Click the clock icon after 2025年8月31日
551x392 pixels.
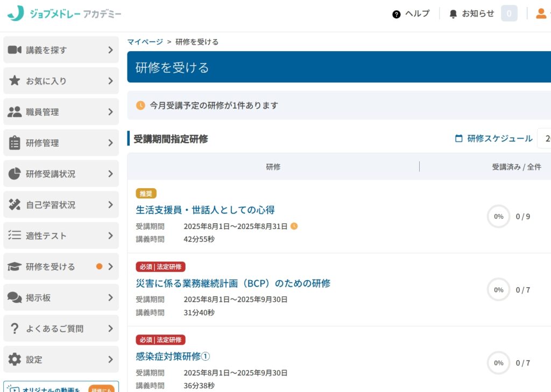(294, 226)
